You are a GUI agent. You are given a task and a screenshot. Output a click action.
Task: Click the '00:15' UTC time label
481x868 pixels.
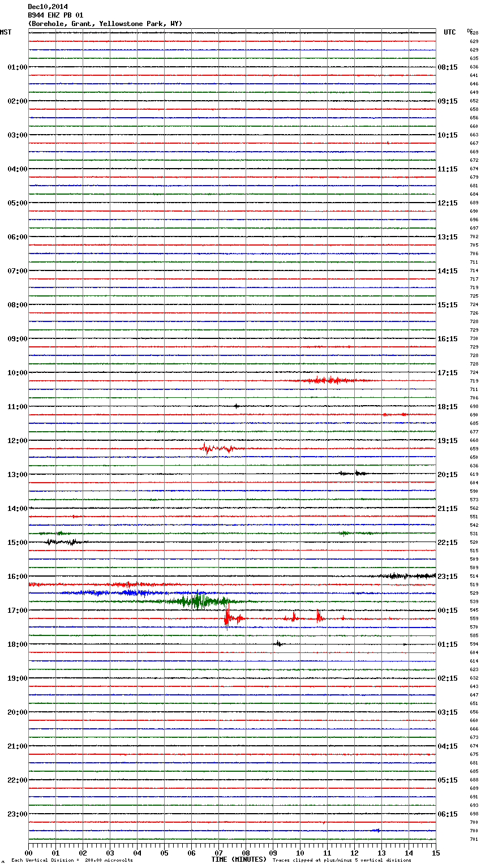pos(448,611)
